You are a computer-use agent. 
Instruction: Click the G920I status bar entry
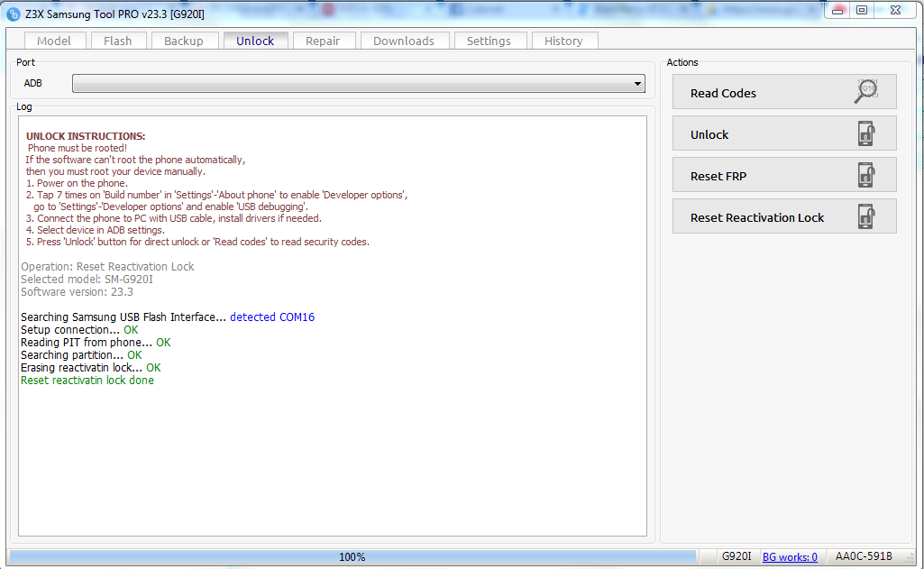[x=736, y=556]
